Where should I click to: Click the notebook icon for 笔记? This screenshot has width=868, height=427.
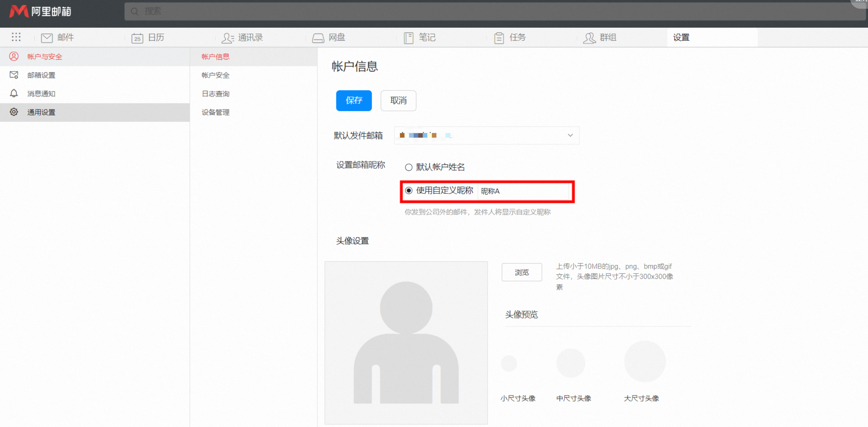409,38
